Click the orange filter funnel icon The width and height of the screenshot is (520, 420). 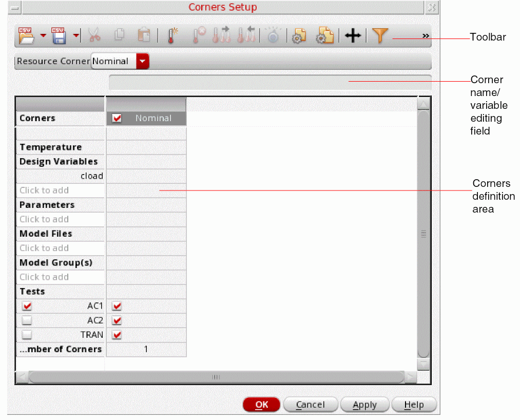pyautogui.click(x=380, y=35)
